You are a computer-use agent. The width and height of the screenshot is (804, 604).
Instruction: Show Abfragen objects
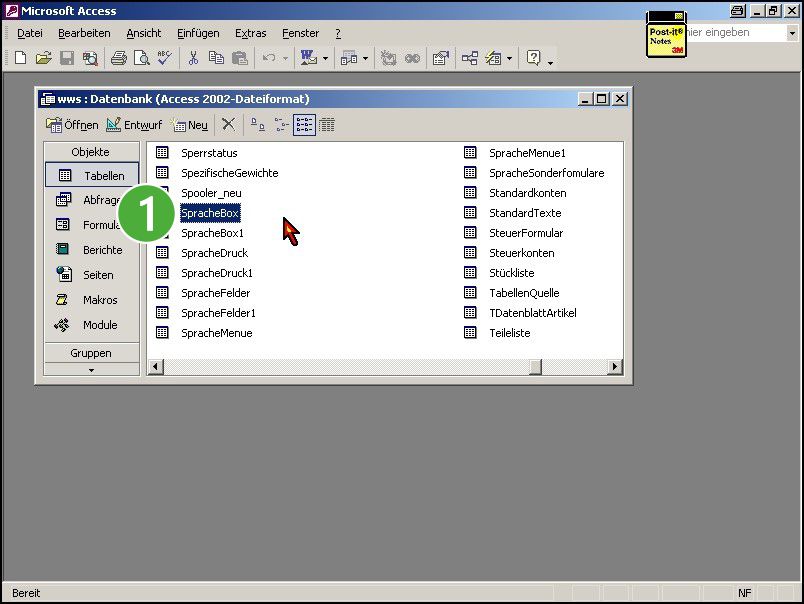click(89, 199)
